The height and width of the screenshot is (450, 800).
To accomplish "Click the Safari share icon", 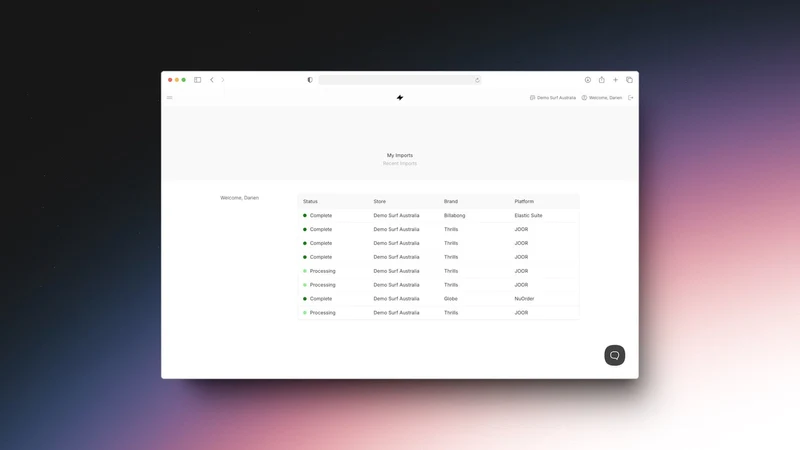I will coord(602,80).
